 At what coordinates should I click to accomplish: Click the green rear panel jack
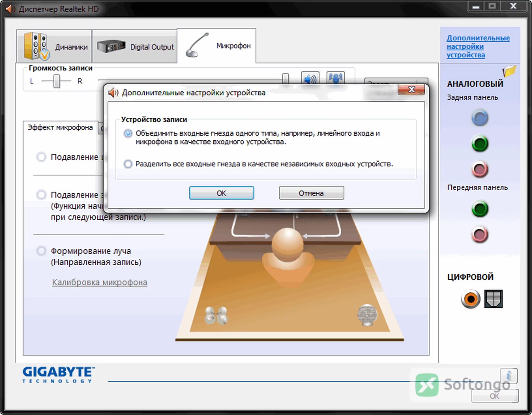point(480,144)
